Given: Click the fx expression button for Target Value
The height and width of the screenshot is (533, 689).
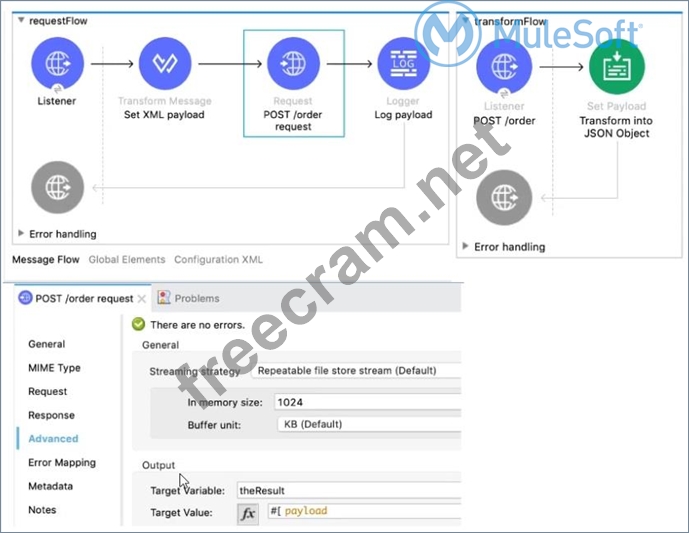Looking at the screenshot, I should point(247,513).
